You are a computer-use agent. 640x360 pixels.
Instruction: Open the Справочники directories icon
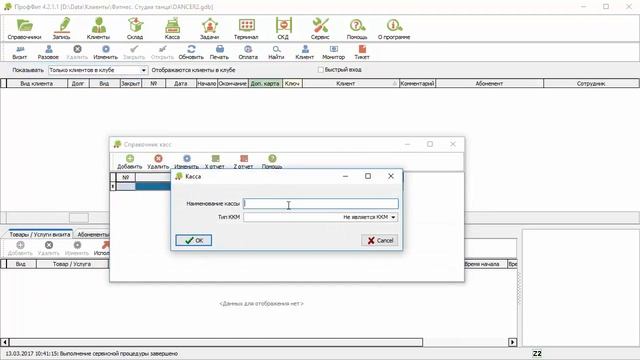coord(24,29)
